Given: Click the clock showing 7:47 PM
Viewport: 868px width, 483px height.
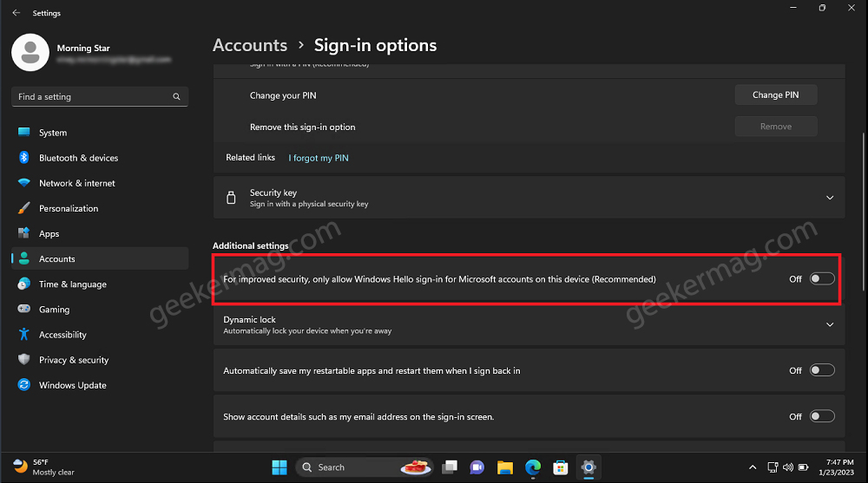Looking at the screenshot, I should pyautogui.click(x=837, y=467).
